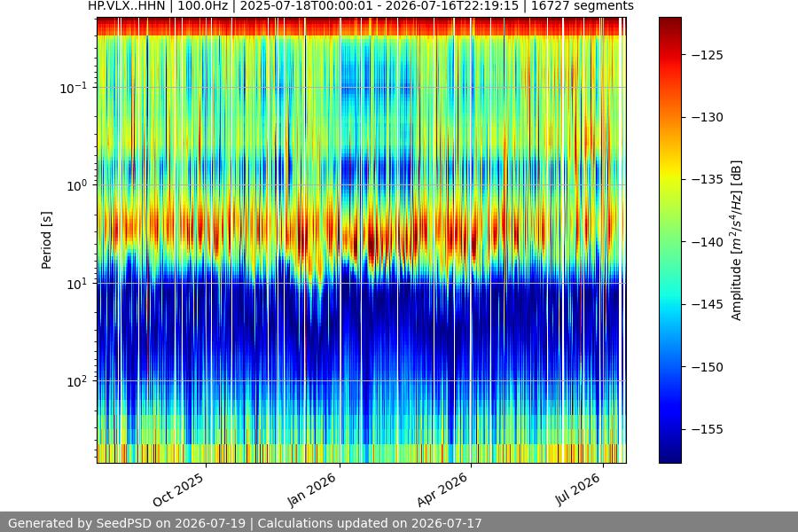Click the end time '2026-07-16T22:19:15'
The image size is (798, 532).
coord(452,6)
